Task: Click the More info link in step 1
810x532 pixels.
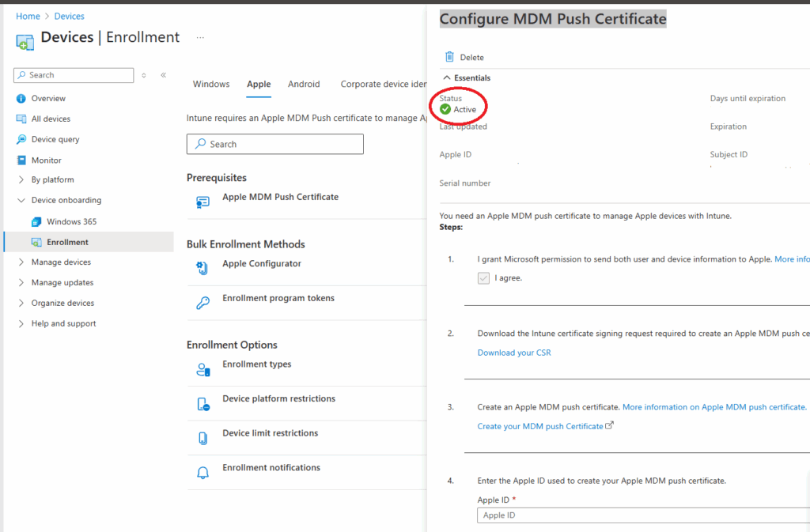Action: (x=792, y=259)
